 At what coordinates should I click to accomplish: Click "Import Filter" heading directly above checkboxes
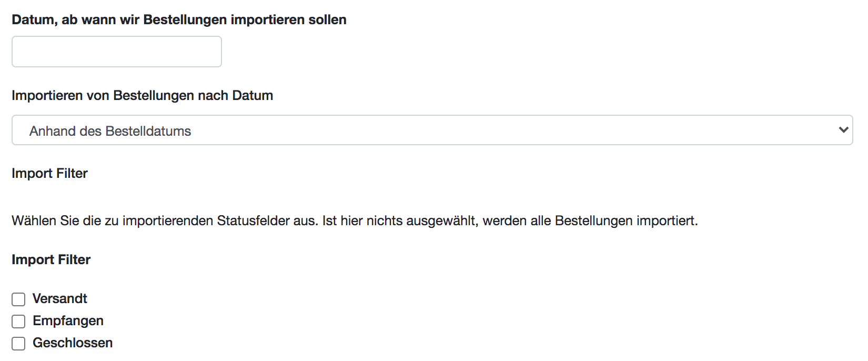point(51,260)
